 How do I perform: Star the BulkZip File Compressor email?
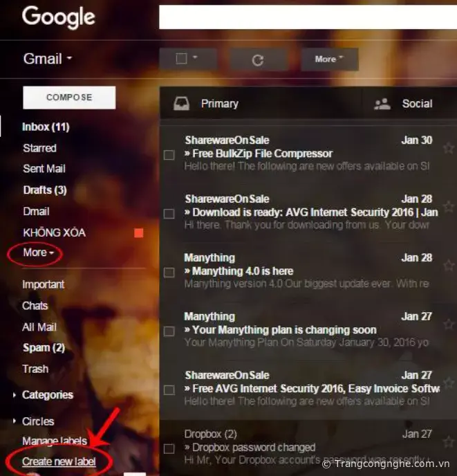[x=448, y=148]
